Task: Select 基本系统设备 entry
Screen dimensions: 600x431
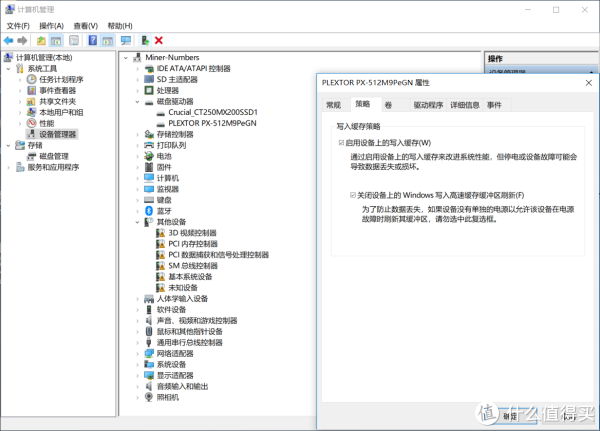Action: point(190,277)
